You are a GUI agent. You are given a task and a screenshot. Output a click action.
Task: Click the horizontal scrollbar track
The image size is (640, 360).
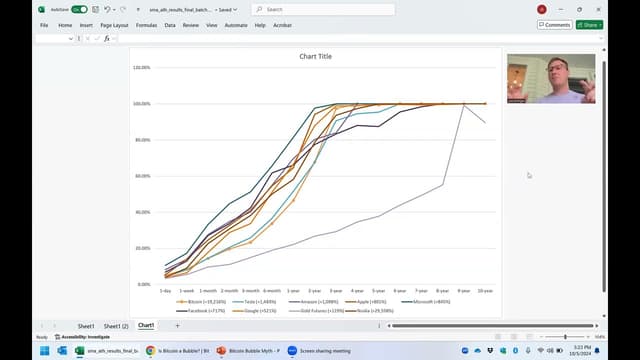(493, 326)
